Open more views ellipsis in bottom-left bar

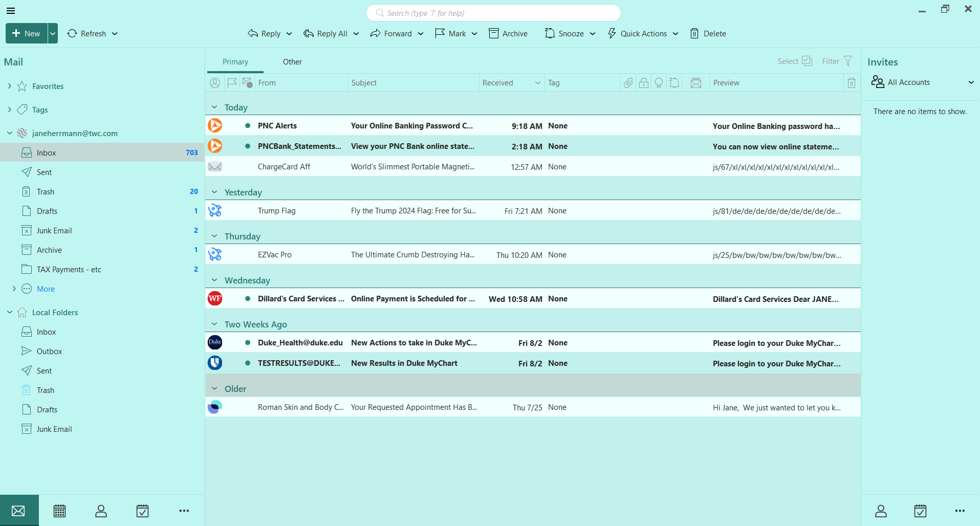184,511
